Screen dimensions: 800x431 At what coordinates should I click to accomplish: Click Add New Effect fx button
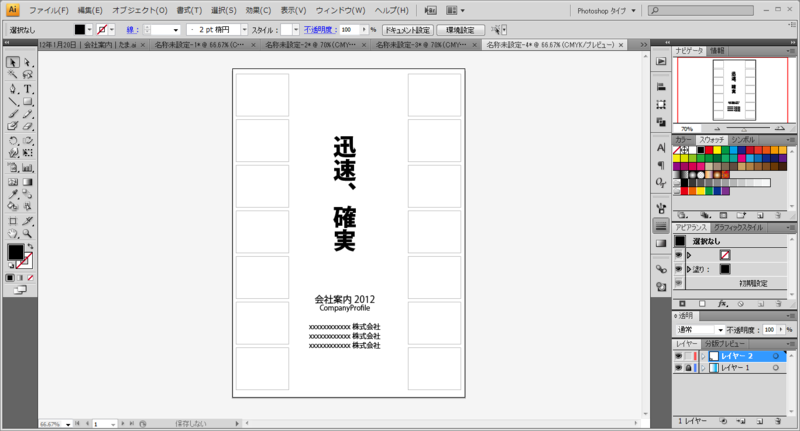[x=722, y=303]
